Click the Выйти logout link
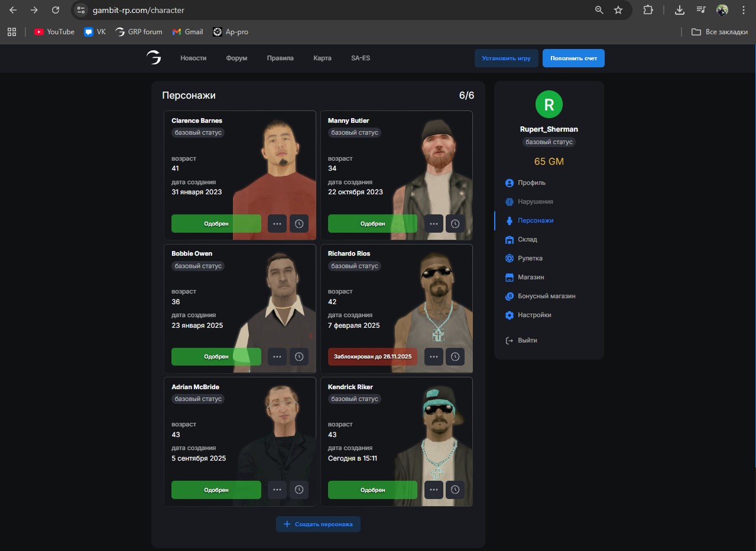 click(527, 340)
